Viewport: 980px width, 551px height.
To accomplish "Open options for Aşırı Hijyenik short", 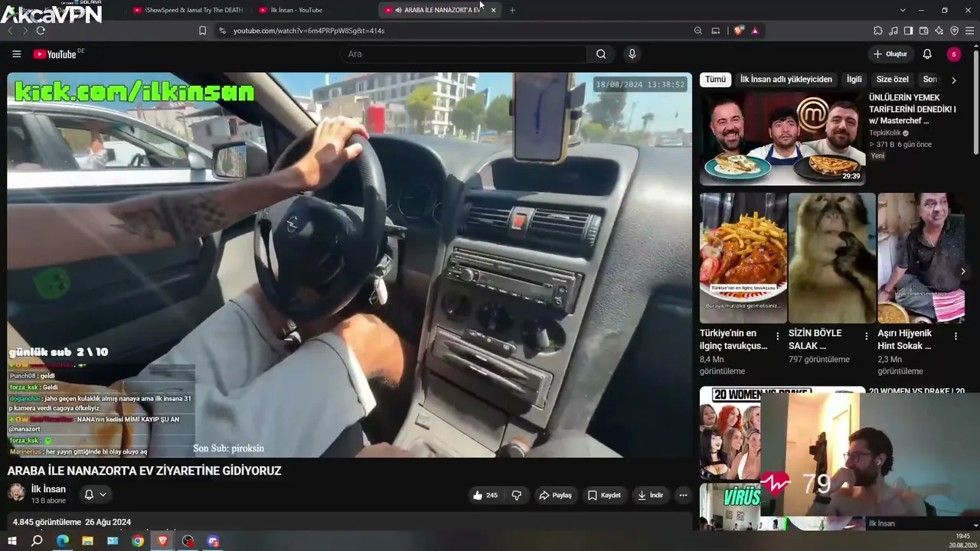I will [x=955, y=336].
